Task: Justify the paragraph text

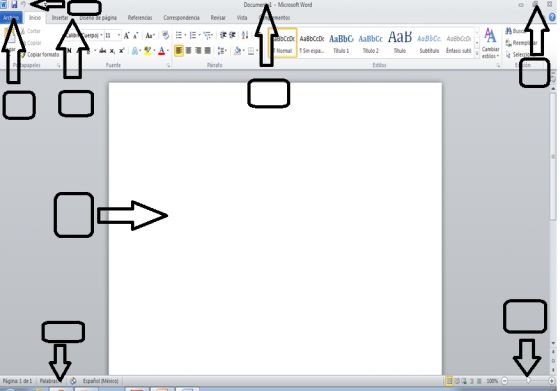Action: [208, 50]
